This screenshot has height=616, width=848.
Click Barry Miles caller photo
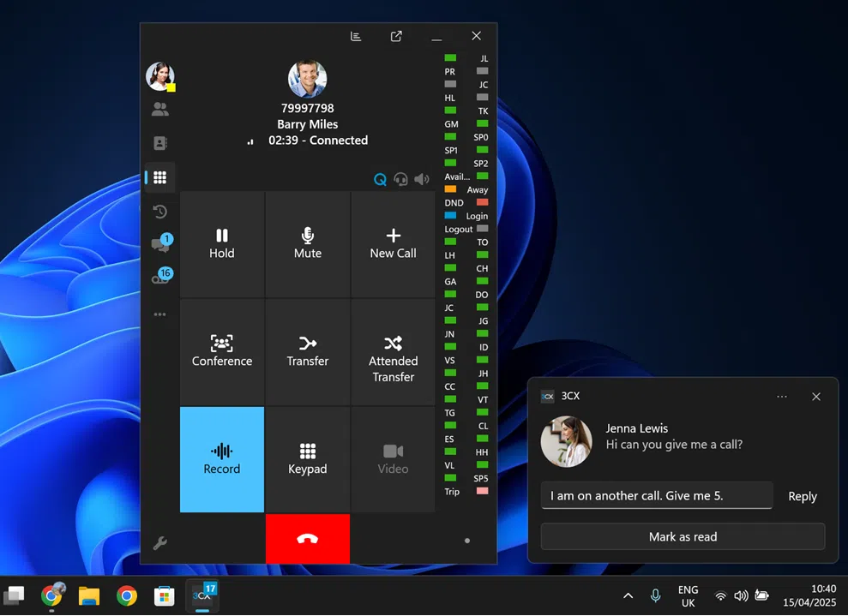click(x=308, y=79)
